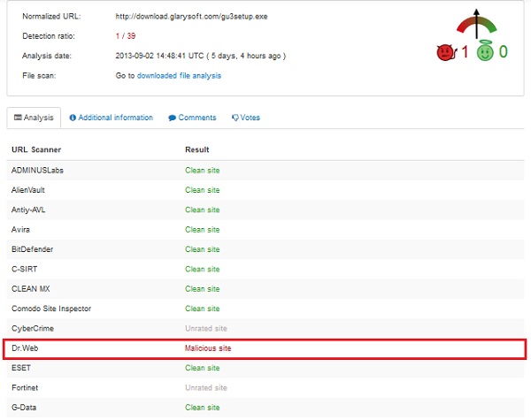
Task: Switch to the Votes tab
Action: 245,118
